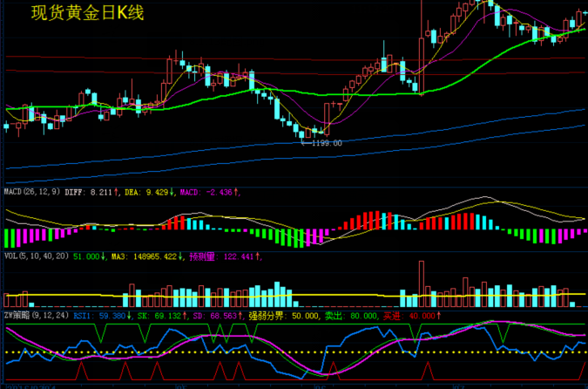Click the SD 68.563 value
Image resolution: width=588 pixels, height=389 pixels.
214,315
